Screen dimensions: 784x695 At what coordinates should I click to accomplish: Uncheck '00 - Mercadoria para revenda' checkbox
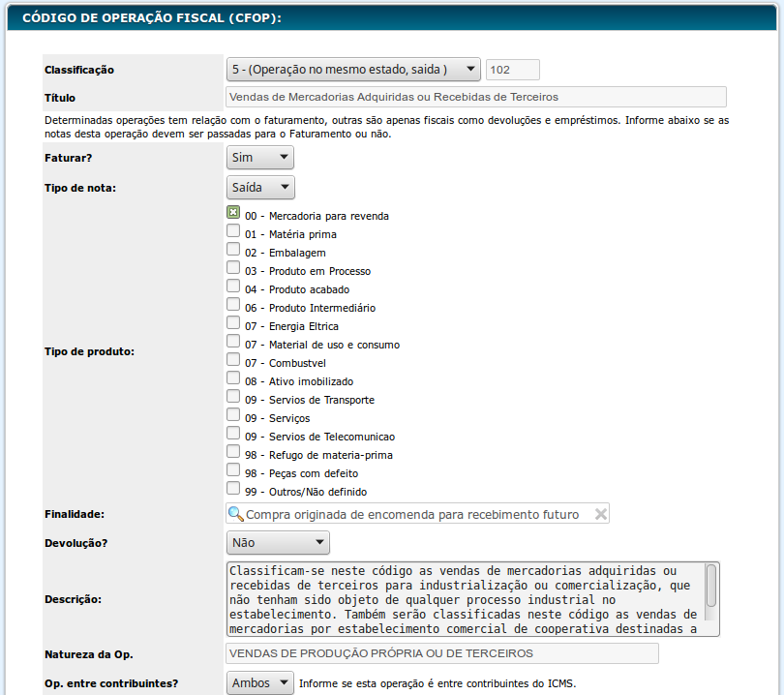coord(233,213)
